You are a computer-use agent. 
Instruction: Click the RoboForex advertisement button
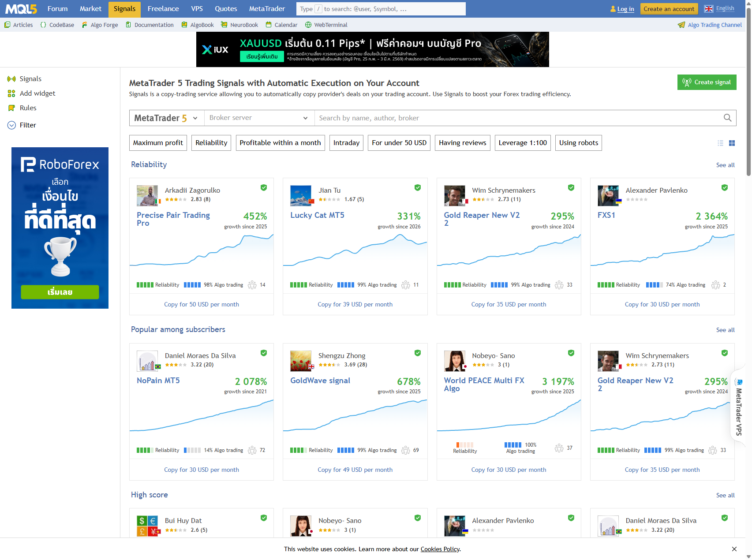pyautogui.click(x=60, y=292)
